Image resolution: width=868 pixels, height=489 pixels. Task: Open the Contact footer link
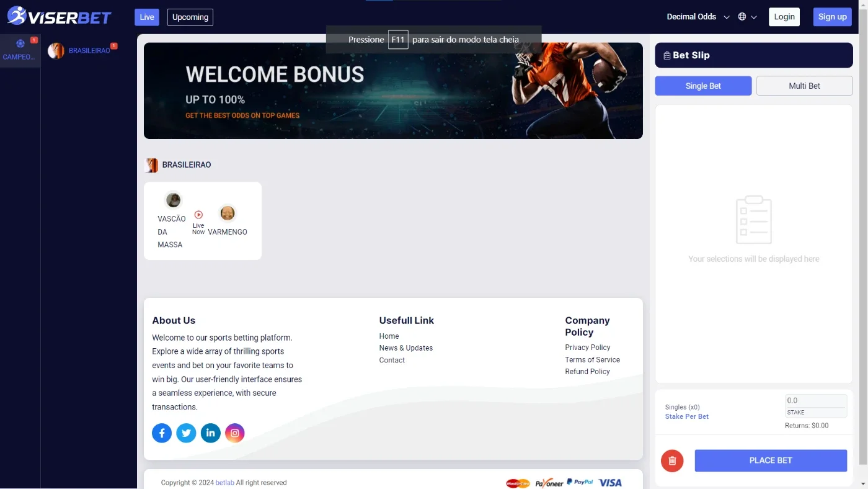pyautogui.click(x=392, y=360)
